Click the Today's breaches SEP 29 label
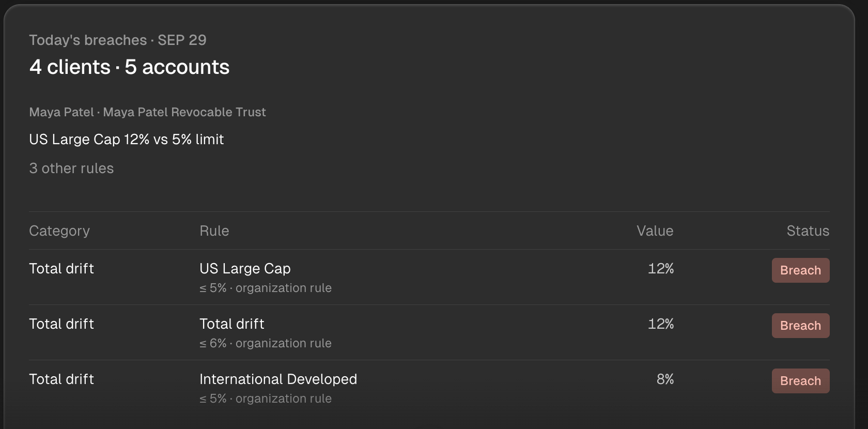 118,40
